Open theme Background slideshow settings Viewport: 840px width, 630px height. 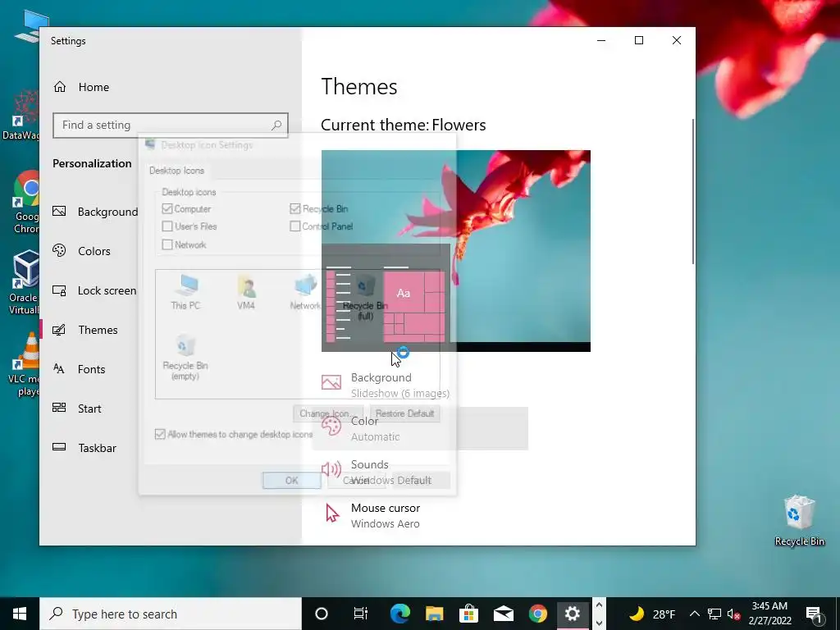click(386, 386)
